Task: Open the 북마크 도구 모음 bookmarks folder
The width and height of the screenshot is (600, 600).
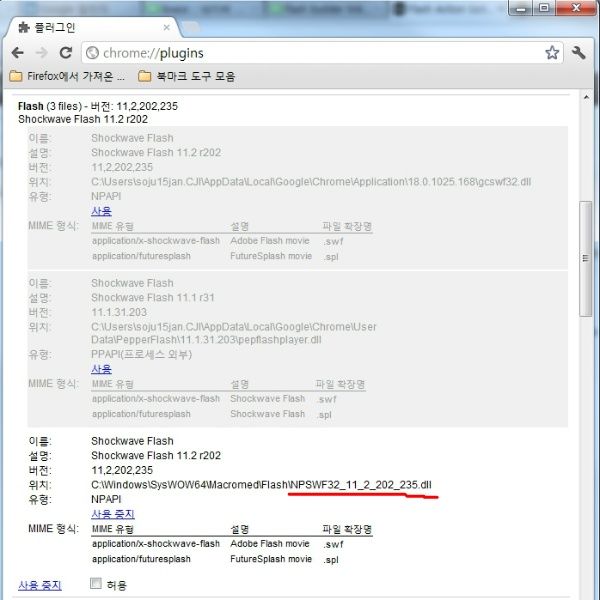Action: coord(187,76)
